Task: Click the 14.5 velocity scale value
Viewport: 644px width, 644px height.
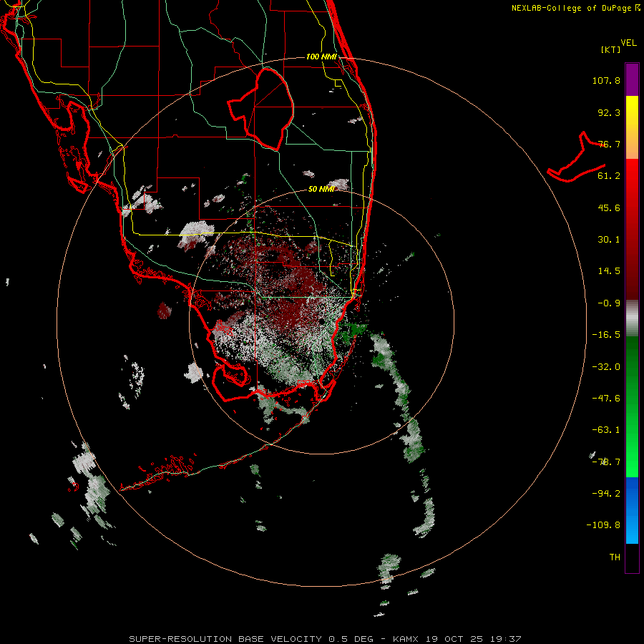Action: 609,271
